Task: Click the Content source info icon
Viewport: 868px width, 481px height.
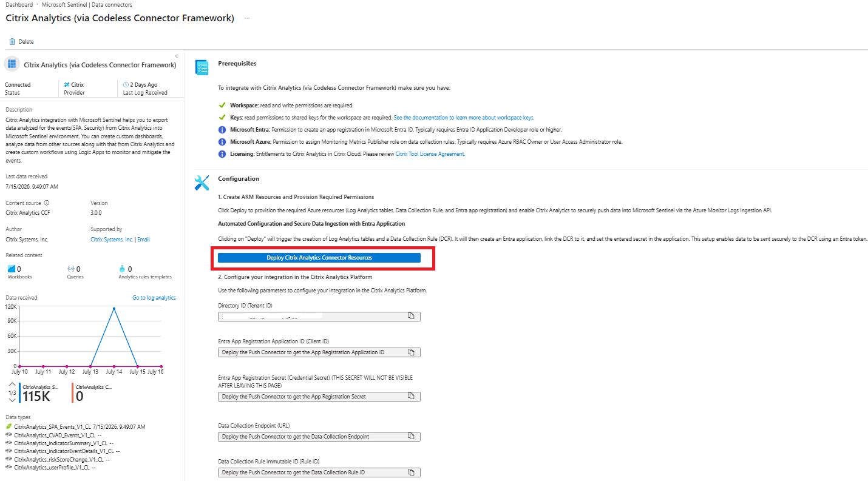Action: [47, 203]
